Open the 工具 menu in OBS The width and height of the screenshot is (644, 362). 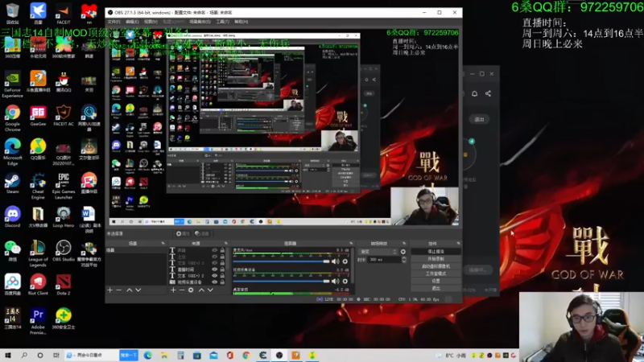pos(222,22)
